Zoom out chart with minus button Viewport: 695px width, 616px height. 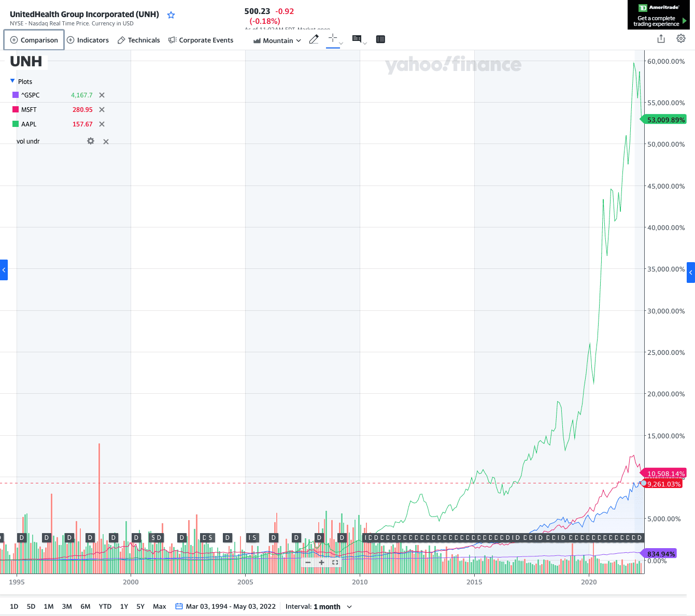308,562
